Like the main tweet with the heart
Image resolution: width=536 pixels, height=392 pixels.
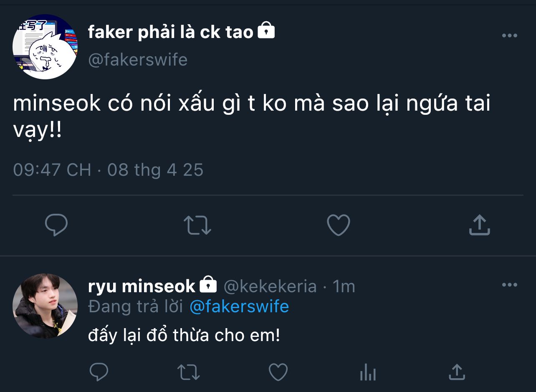[338, 225]
